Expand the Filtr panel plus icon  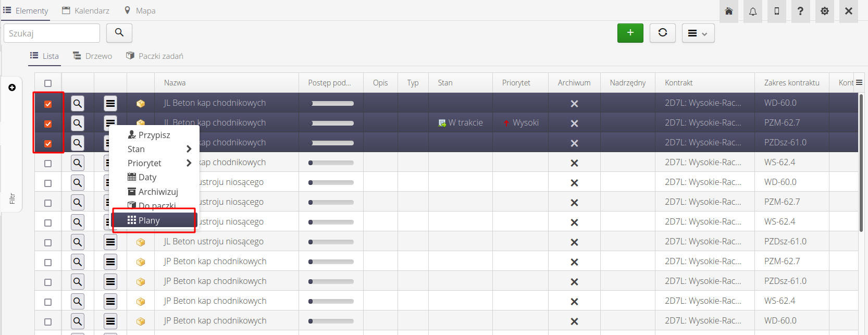12,88
